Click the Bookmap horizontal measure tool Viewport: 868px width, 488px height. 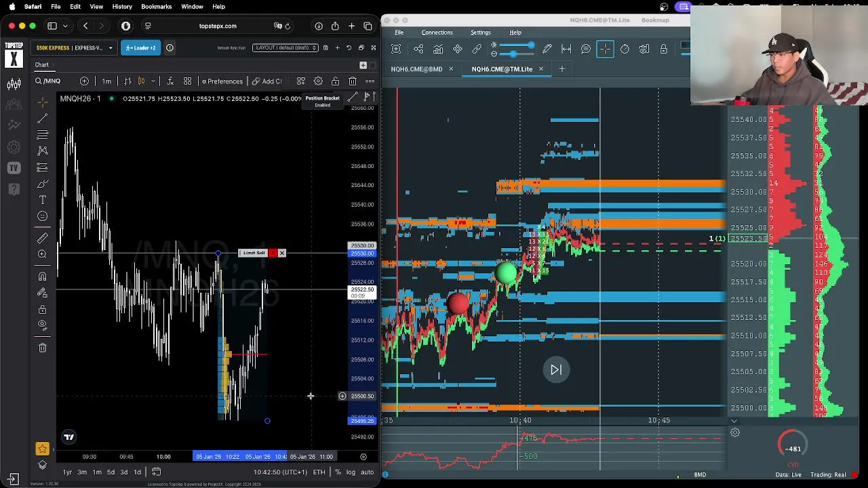tap(566, 49)
